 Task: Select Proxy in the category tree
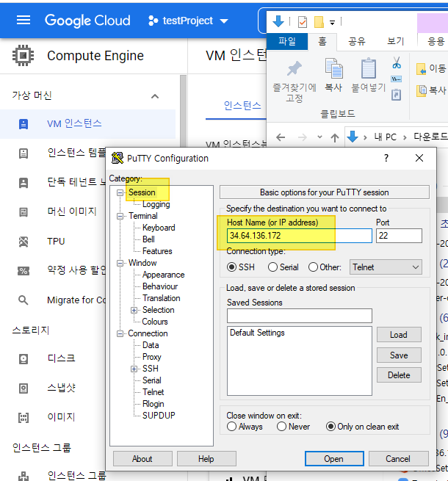tap(152, 357)
